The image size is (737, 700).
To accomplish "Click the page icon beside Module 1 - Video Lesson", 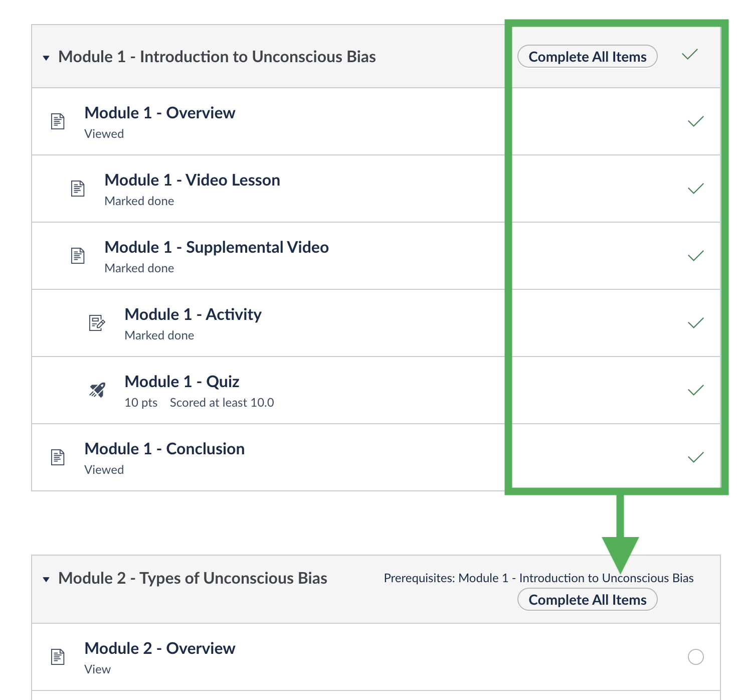I will 78,189.
